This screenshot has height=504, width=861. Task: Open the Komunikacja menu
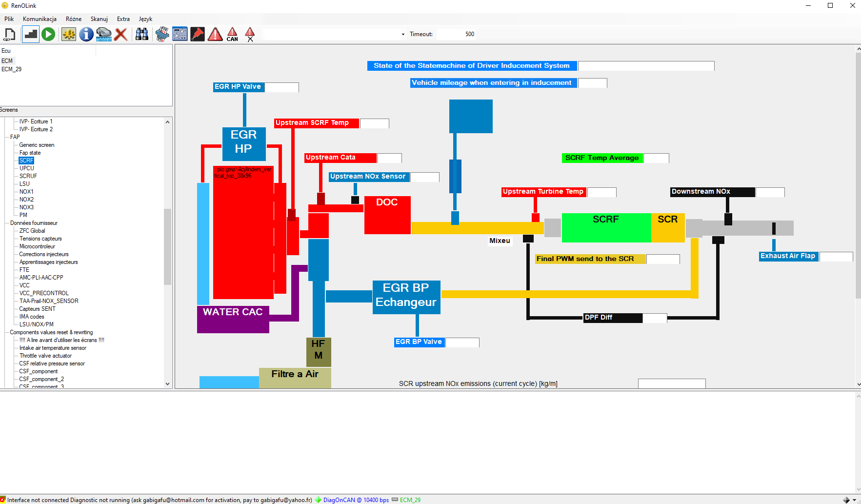40,19
